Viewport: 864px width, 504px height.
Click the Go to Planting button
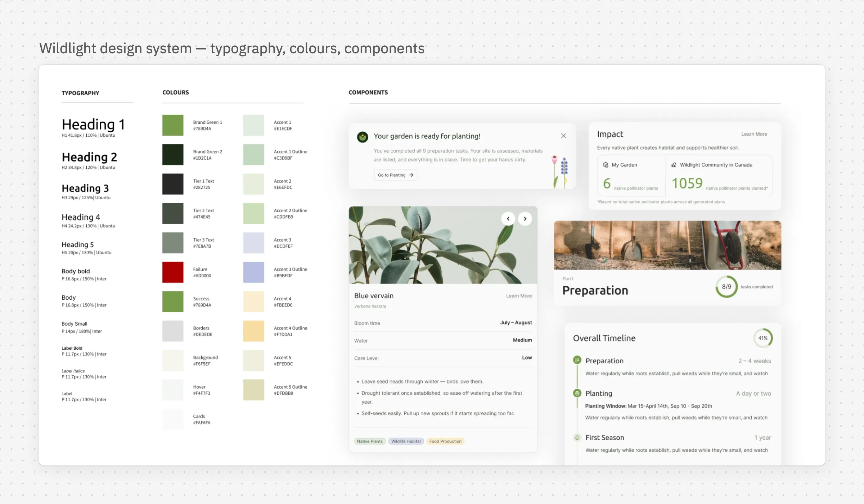[396, 175]
